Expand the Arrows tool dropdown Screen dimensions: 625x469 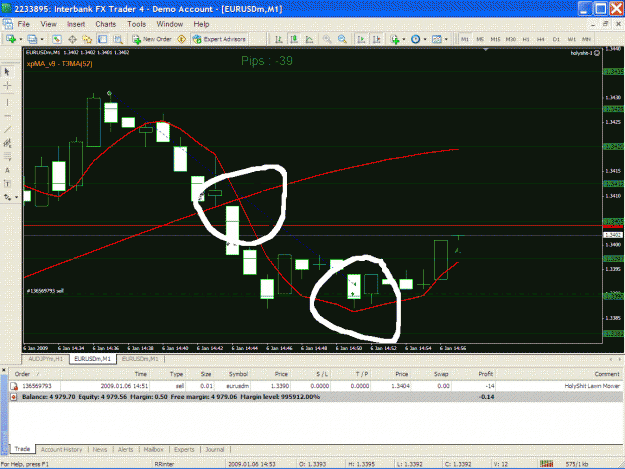[x=16, y=197]
